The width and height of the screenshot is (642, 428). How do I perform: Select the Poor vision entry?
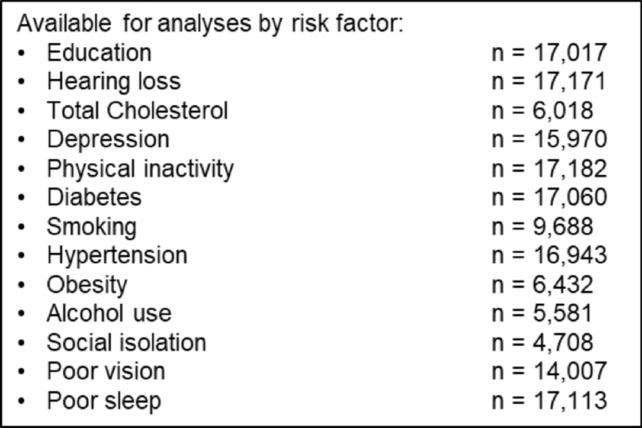click(106, 372)
